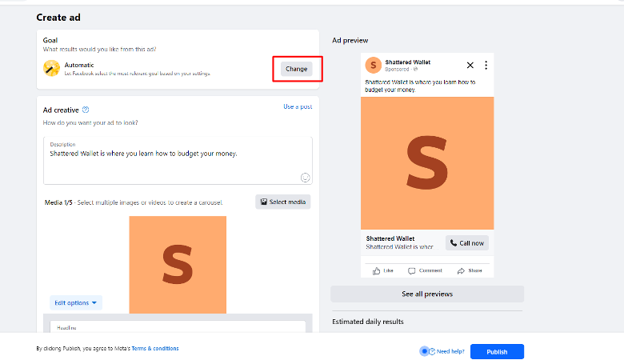Click the Select media button
The image size is (624, 364).
(x=283, y=202)
